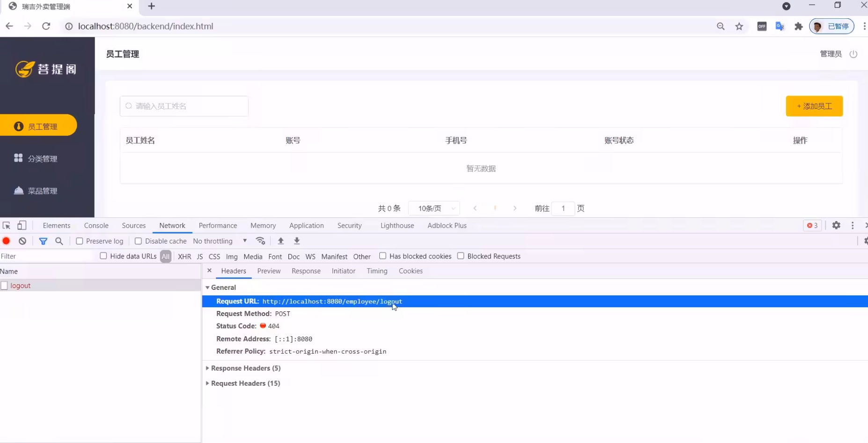Click the 添加员工 button
The image size is (868, 443).
point(814,106)
